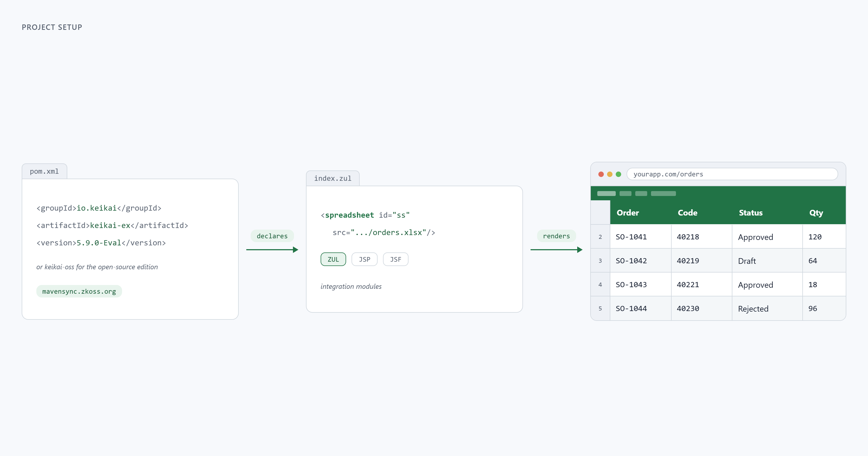
Task: Select code cell 40221
Action: [x=701, y=285]
